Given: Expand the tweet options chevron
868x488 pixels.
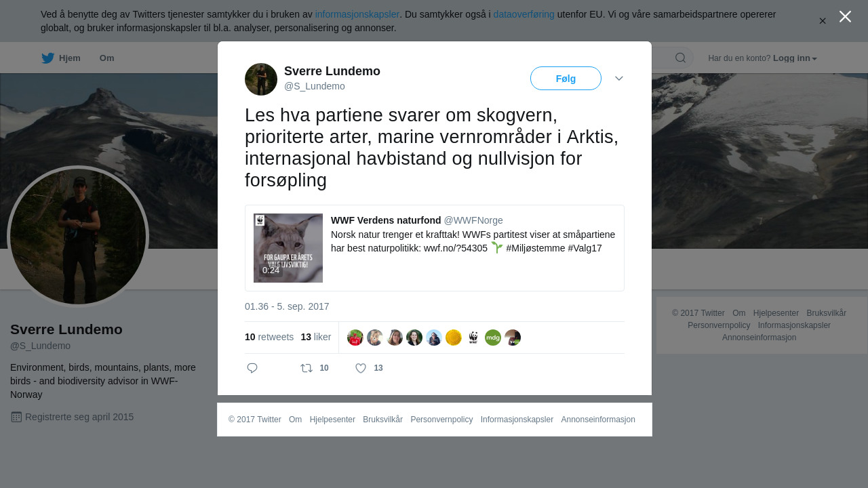Looking at the screenshot, I should [619, 79].
